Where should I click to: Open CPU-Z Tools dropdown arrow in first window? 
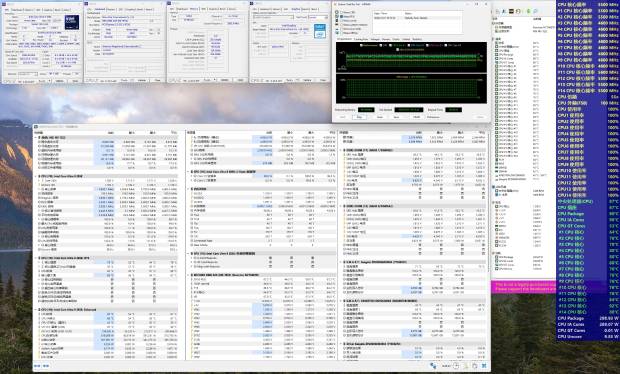49,80
